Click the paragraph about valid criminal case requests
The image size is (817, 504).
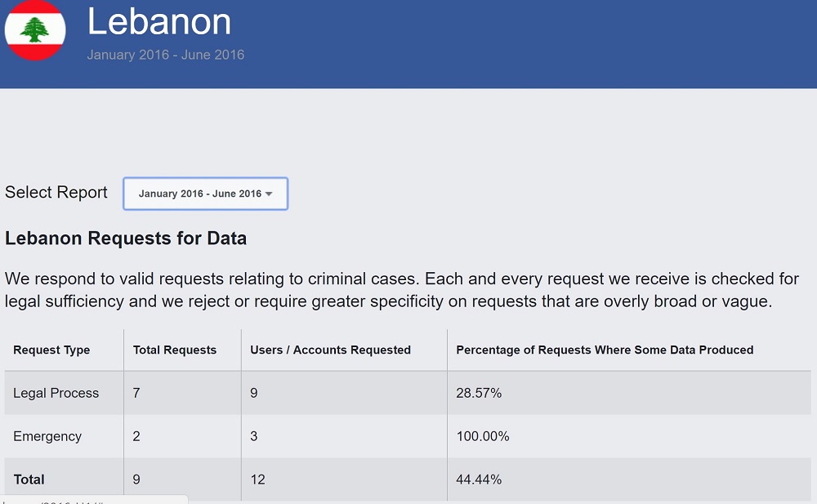[x=400, y=290]
